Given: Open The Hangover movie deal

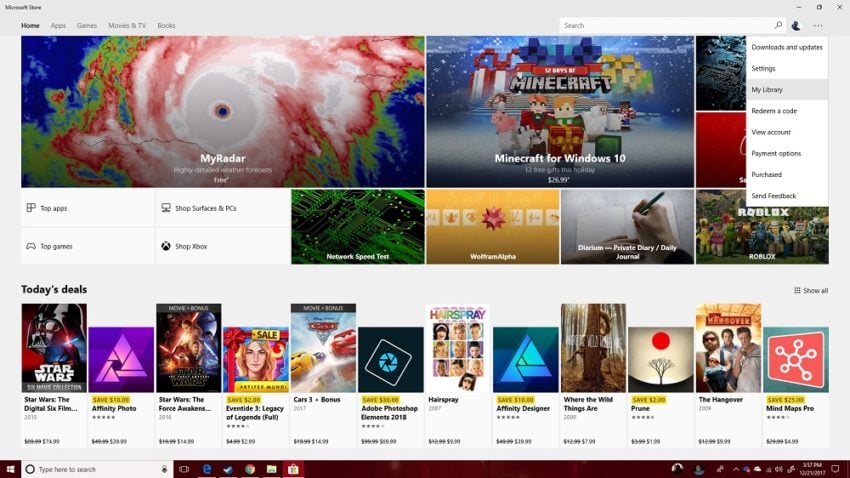Looking at the screenshot, I should (x=728, y=375).
